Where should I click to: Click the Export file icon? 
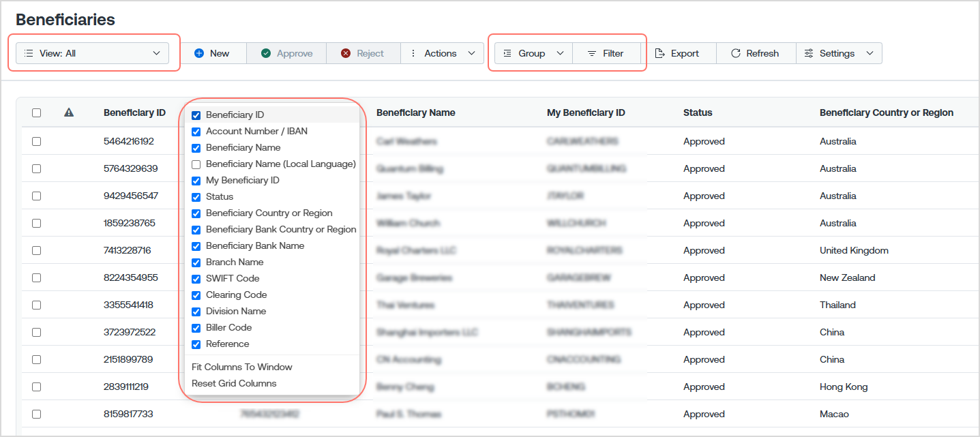(660, 53)
